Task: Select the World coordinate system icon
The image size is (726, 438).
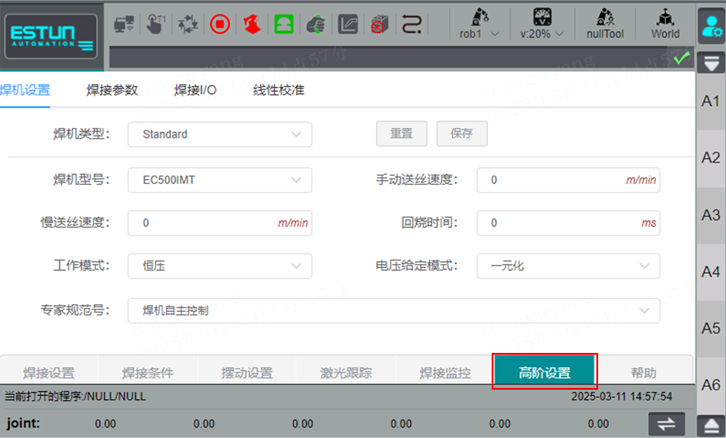Action: [665, 24]
